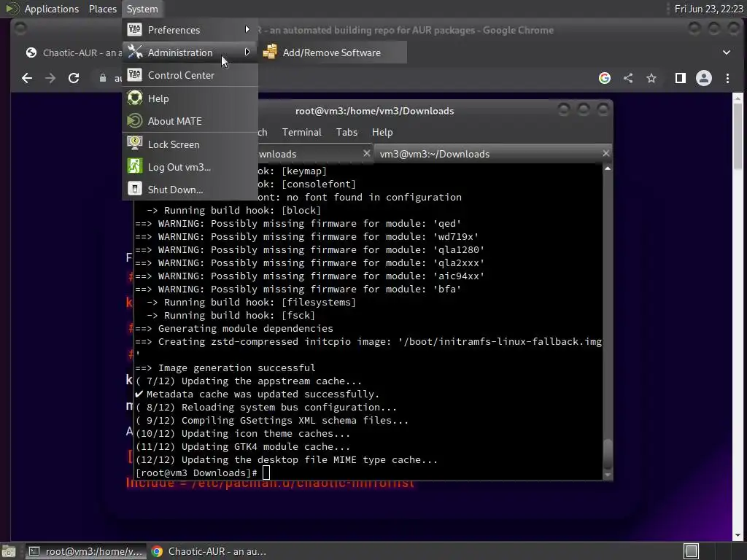The width and height of the screenshot is (747, 560).
Task: Go back in Chrome
Action: click(x=27, y=78)
